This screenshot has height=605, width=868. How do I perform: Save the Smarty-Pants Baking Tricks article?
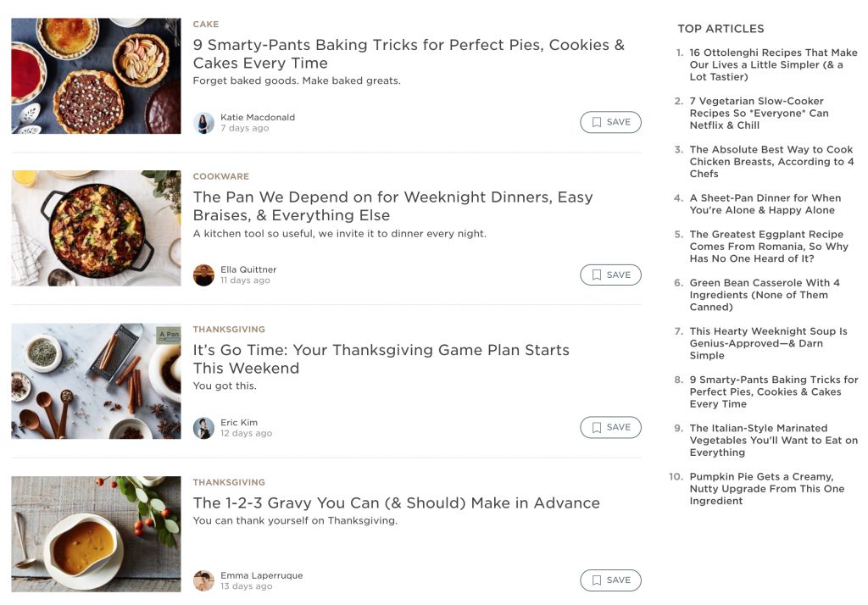click(x=610, y=122)
